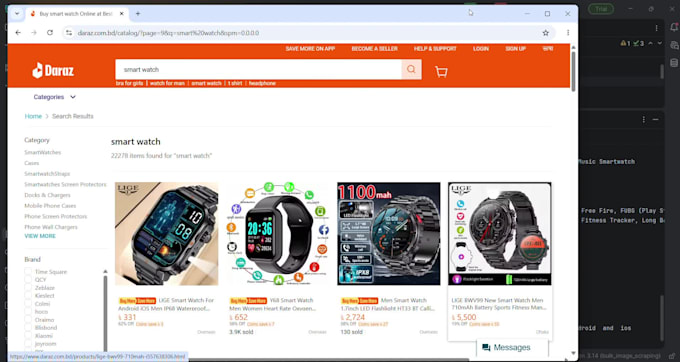Open the IDE database tool icon
Image resolution: width=680 pixels, height=362 pixels.
[x=674, y=63]
